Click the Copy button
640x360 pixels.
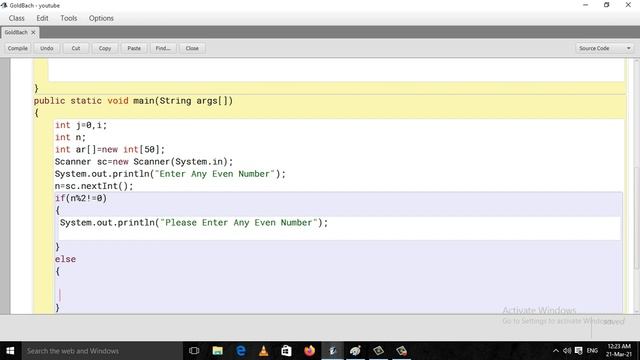[x=105, y=48]
